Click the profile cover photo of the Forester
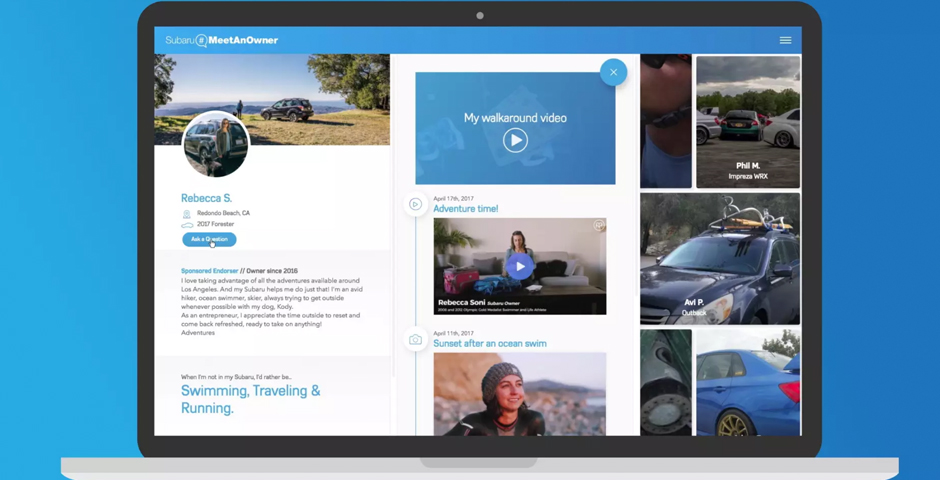Screen dimensions: 940x480 coord(272,99)
